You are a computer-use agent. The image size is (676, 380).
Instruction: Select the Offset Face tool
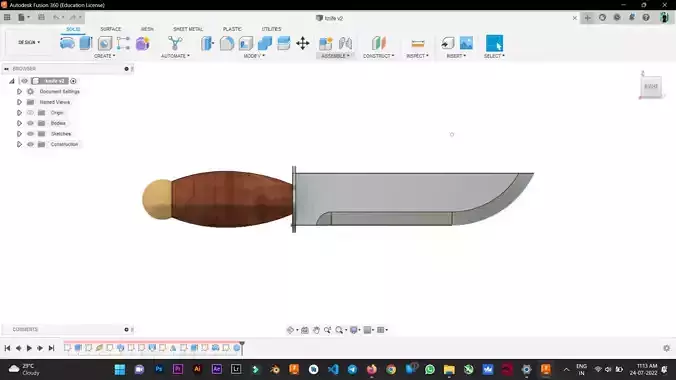point(284,43)
